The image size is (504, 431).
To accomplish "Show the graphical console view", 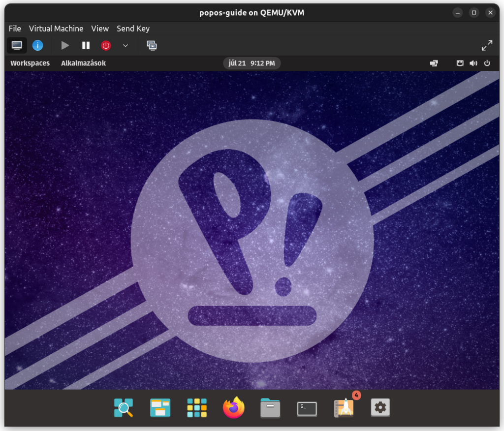I will (17, 45).
